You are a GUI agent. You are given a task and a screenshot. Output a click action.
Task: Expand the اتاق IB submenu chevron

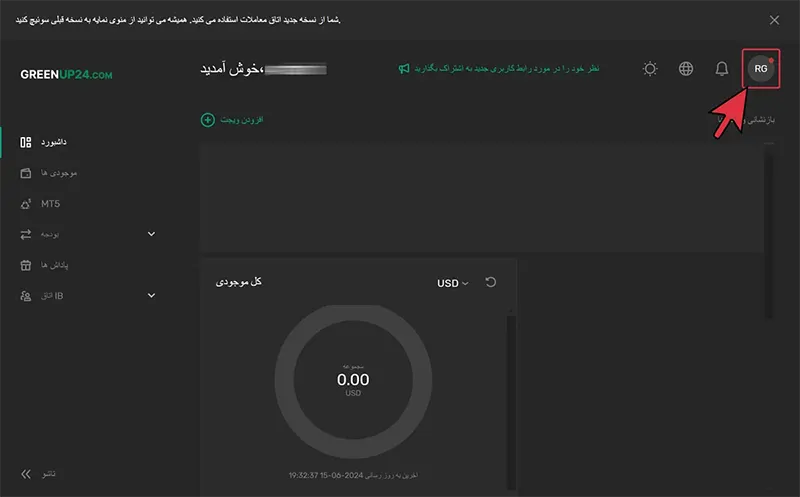[152, 295]
